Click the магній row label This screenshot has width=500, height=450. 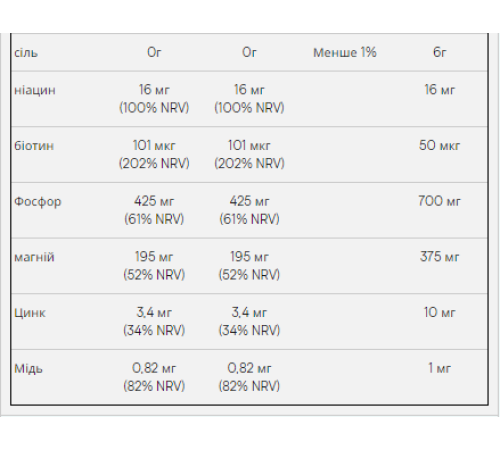[x=34, y=257]
